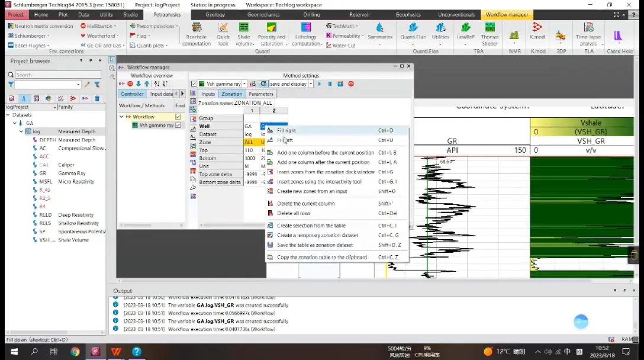Collapse the log dataset node

click(x=21, y=131)
